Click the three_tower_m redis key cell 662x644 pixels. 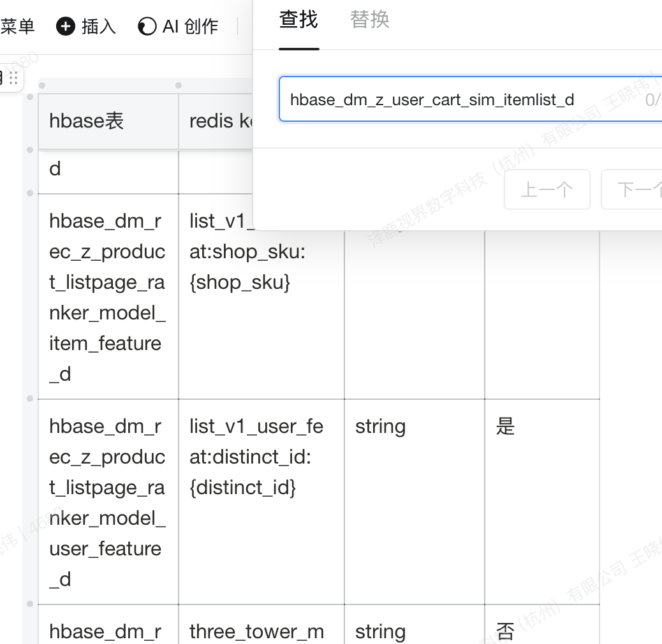tap(261, 625)
